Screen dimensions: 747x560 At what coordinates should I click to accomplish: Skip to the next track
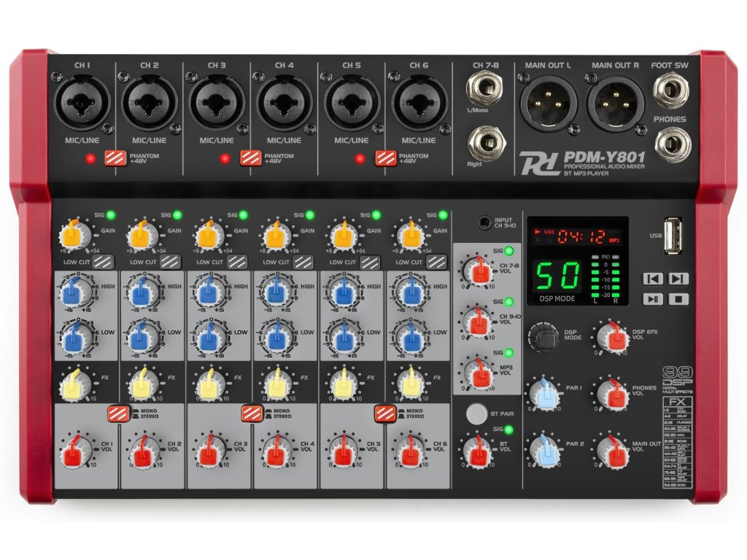pos(678,279)
